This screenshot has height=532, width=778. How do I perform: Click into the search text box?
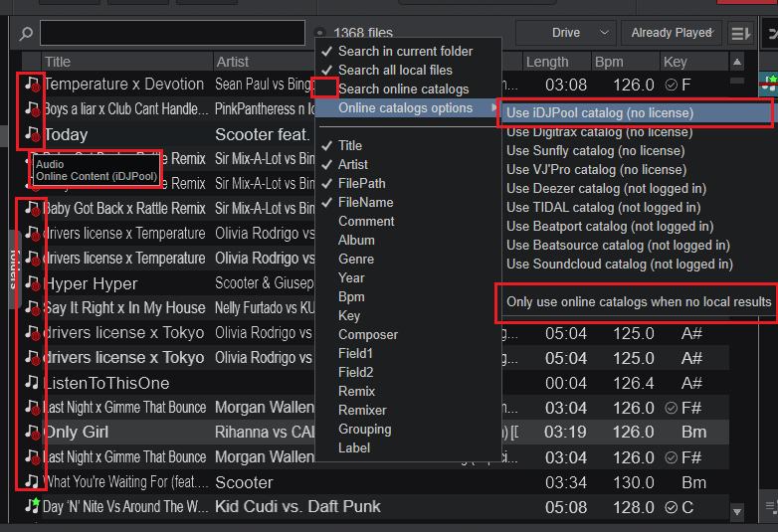pyautogui.click(x=172, y=33)
